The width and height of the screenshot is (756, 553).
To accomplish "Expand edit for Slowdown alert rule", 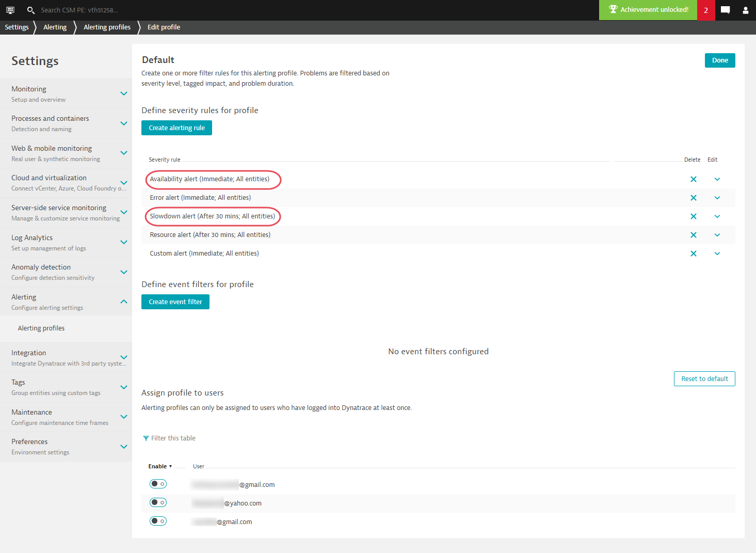I will (717, 216).
